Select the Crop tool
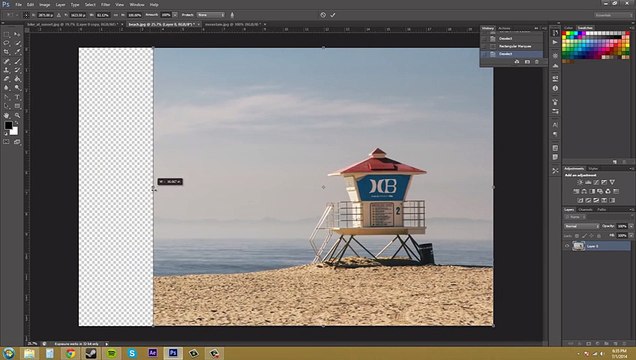The height and width of the screenshot is (360, 636). pyautogui.click(x=6, y=51)
